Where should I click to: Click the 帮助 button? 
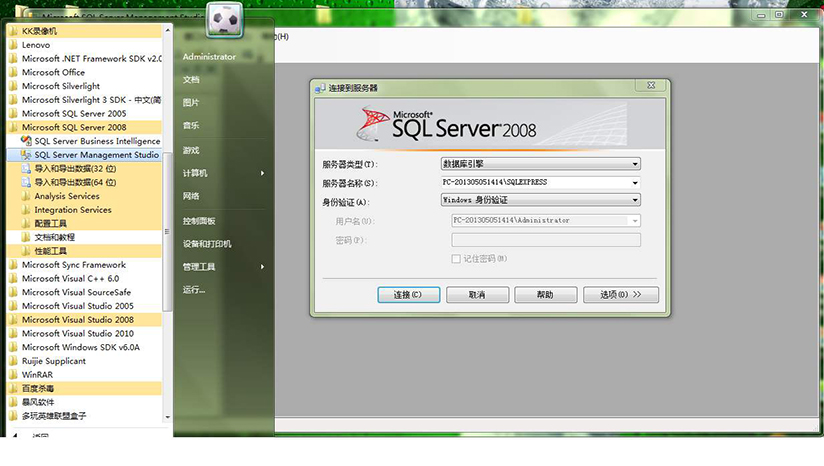pyautogui.click(x=545, y=295)
